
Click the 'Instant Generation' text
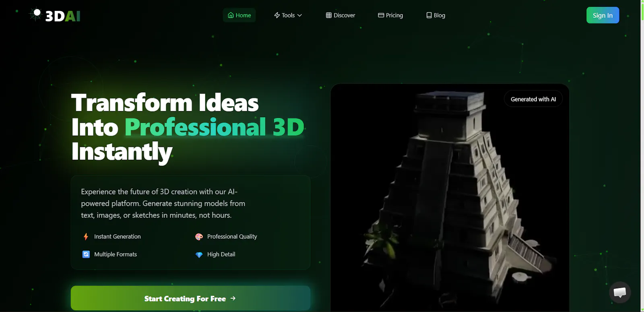click(x=118, y=237)
